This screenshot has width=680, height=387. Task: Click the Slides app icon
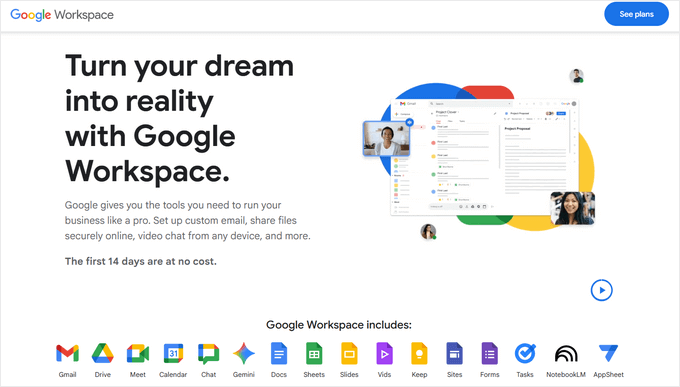coord(349,353)
